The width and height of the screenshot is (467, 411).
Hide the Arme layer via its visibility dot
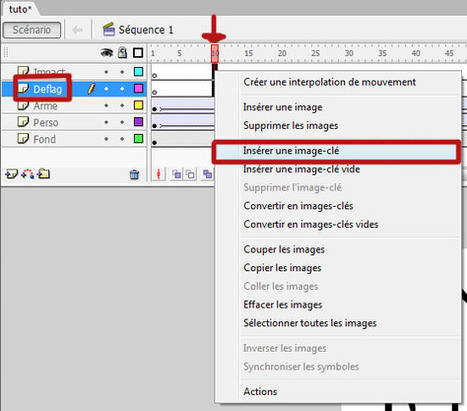tap(106, 105)
